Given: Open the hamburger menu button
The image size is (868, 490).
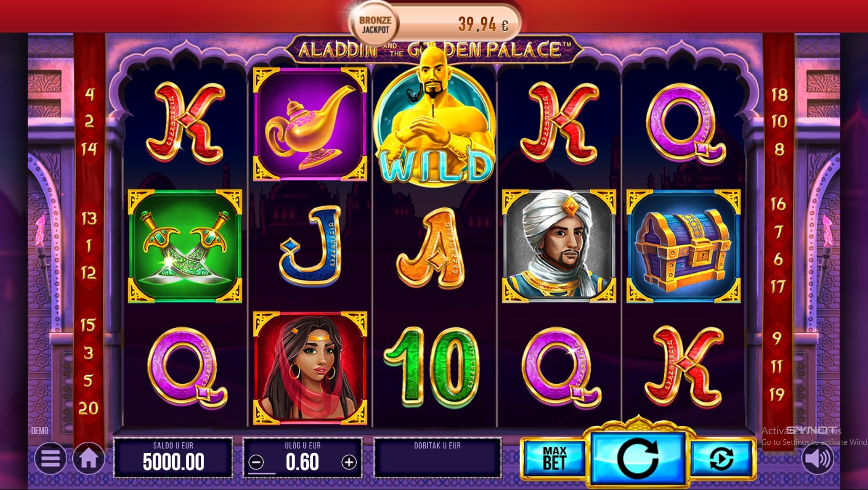Looking at the screenshot, I should pos(50,458).
